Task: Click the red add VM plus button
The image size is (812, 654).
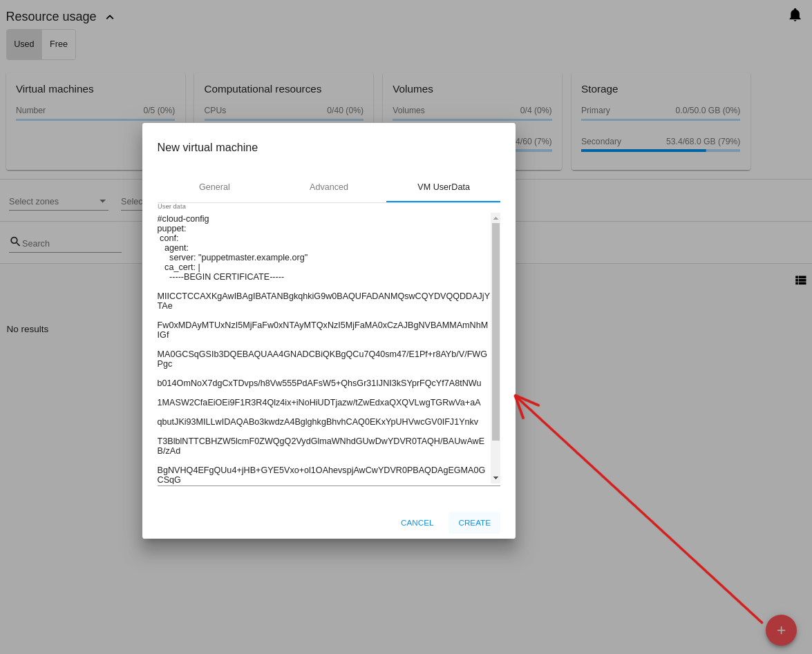Action: pyautogui.click(x=781, y=630)
